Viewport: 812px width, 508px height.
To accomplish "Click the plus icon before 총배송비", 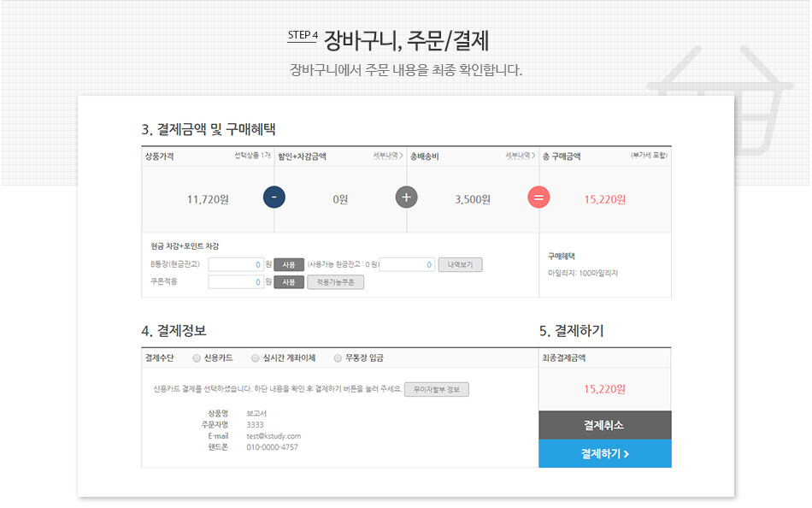I will point(406,197).
